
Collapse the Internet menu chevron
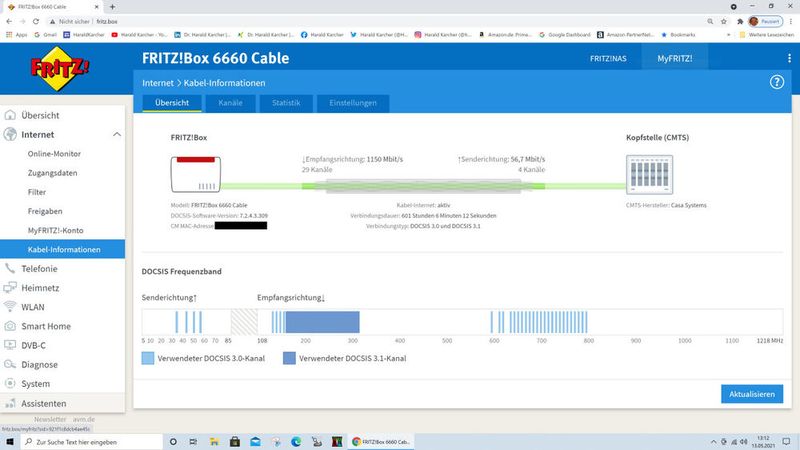click(117, 135)
